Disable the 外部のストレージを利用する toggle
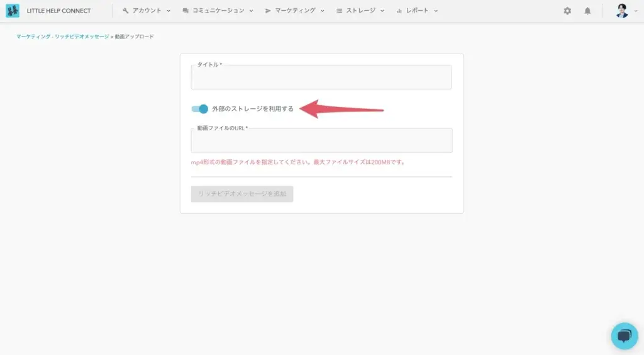The image size is (644, 355). coord(199,109)
